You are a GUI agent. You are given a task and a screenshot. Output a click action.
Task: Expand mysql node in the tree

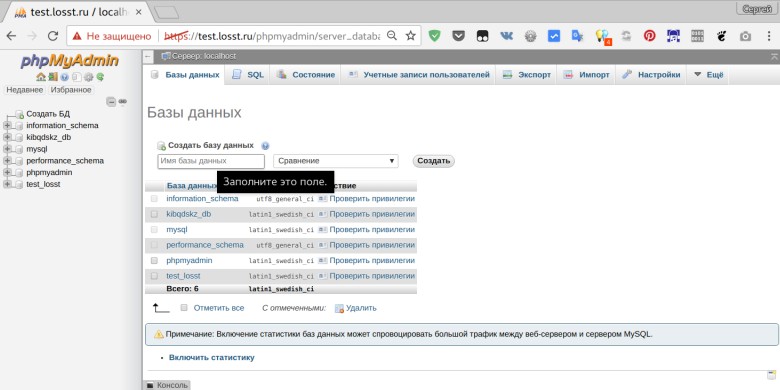click(x=7, y=149)
